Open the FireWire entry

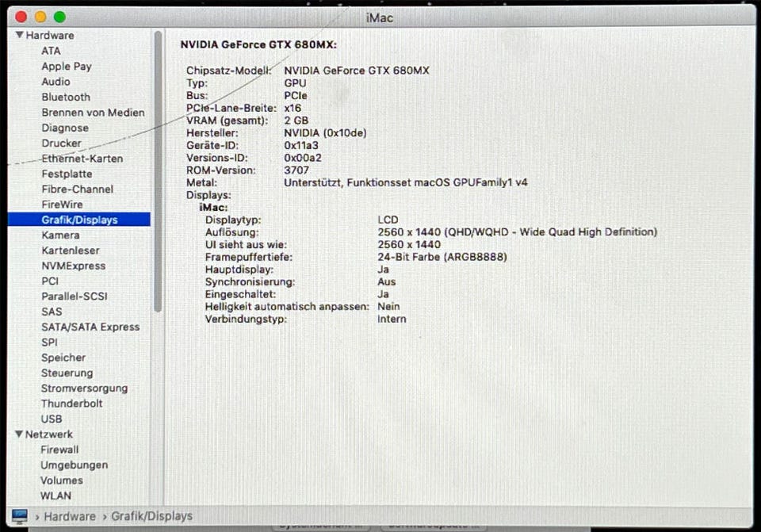tap(62, 205)
